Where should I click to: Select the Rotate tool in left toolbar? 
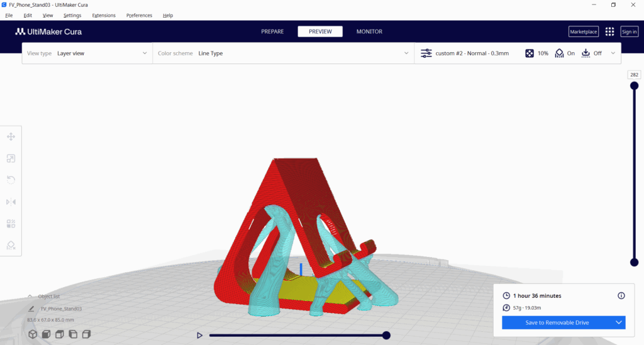click(x=11, y=180)
